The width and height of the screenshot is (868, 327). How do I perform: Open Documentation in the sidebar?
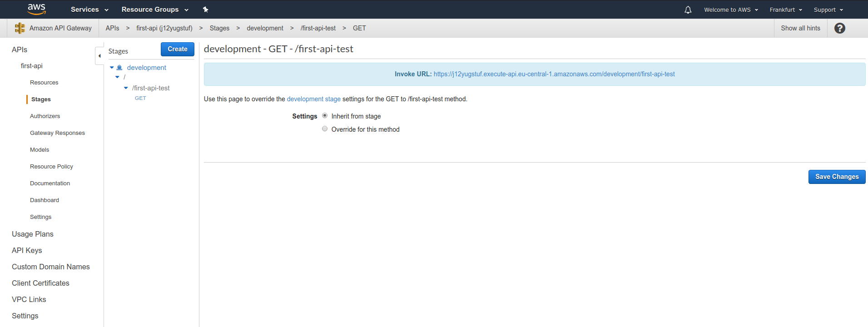[x=50, y=183]
